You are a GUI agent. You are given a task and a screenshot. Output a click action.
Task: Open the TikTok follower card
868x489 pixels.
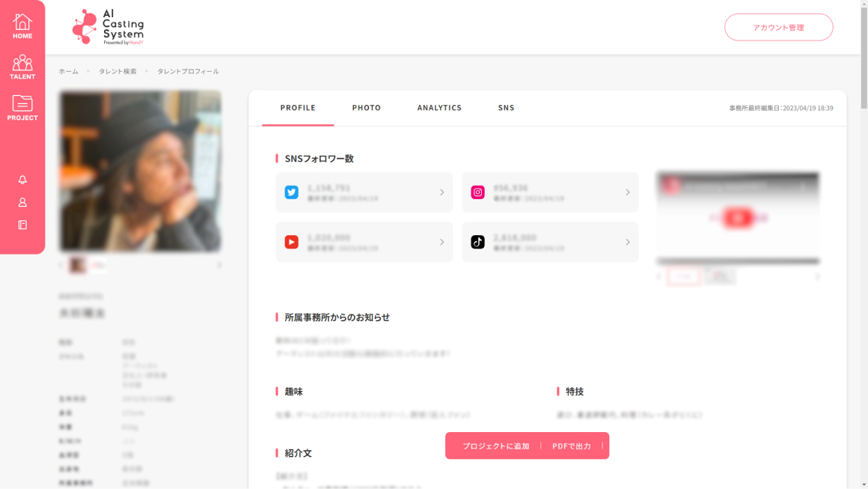[x=549, y=242]
